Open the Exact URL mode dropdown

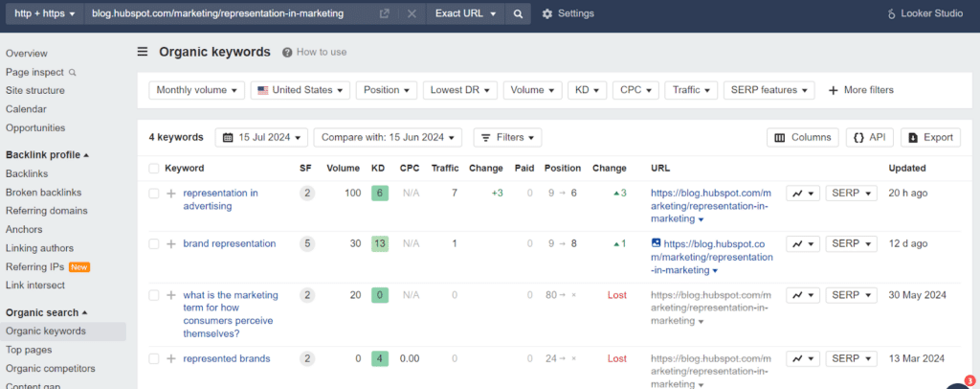(x=466, y=13)
